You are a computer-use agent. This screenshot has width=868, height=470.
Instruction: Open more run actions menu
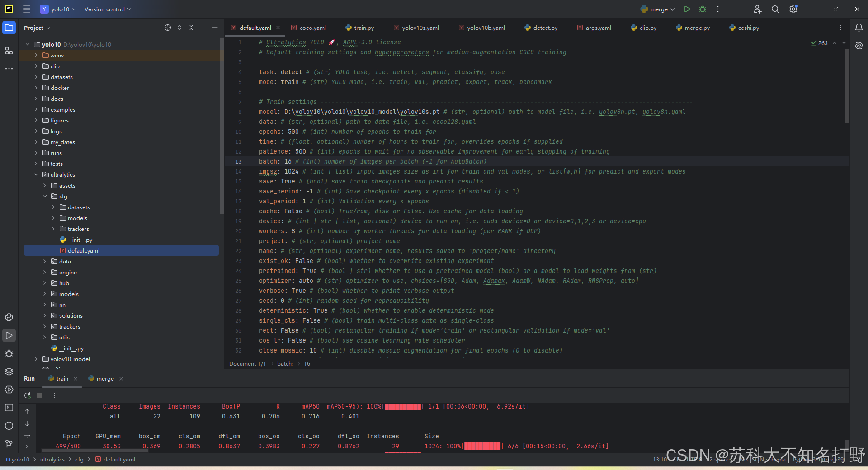(718, 9)
